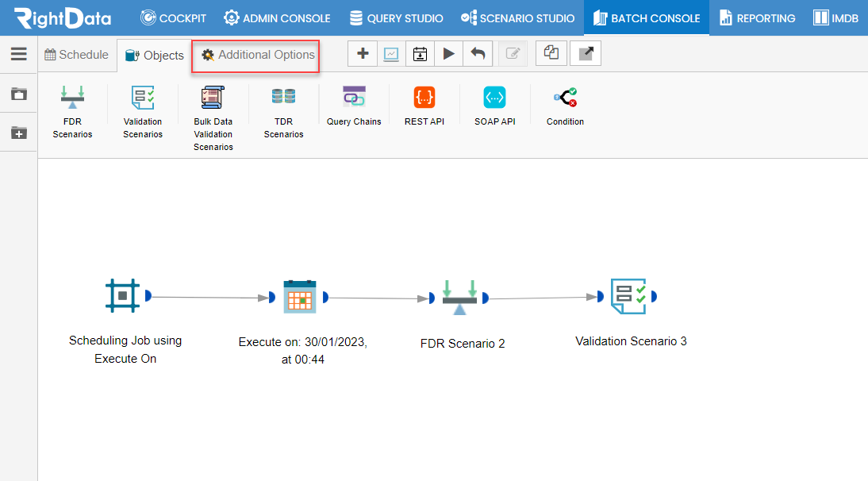The height and width of the screenshot is (481, 868).
Task: Select the FDR Scenarios object icon
Action: click(72, 98)
